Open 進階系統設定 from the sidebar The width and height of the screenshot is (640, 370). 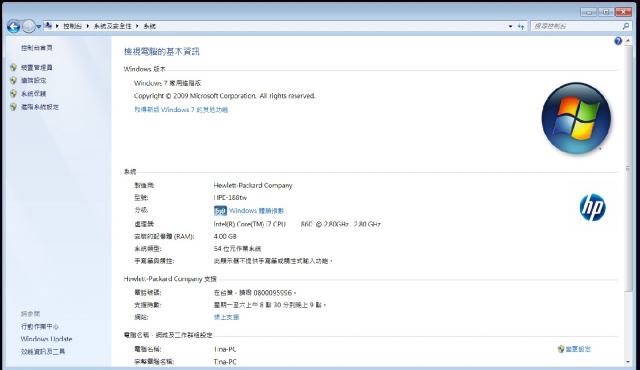click(x=40, y=107)
